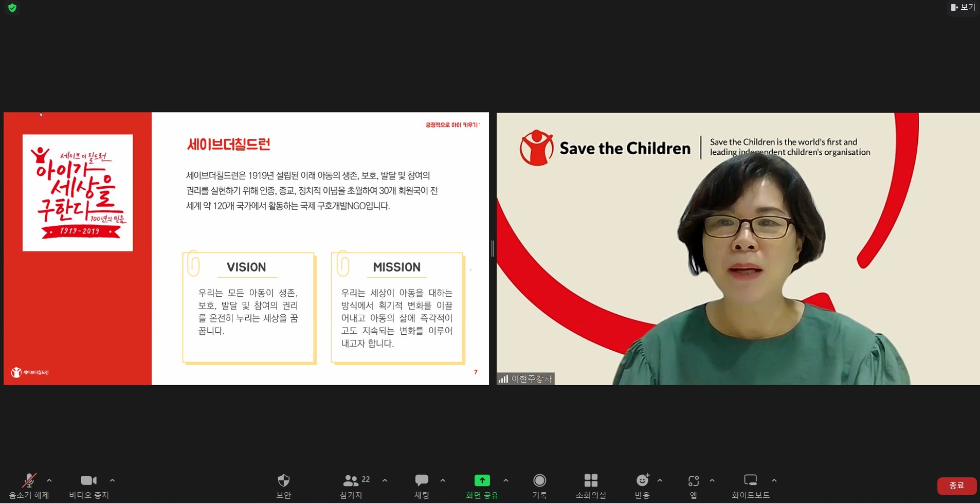The height and width of the screenshot is (504, 980).
Task: Open the Chat (채팅) panel
Action: click(422, 486)
